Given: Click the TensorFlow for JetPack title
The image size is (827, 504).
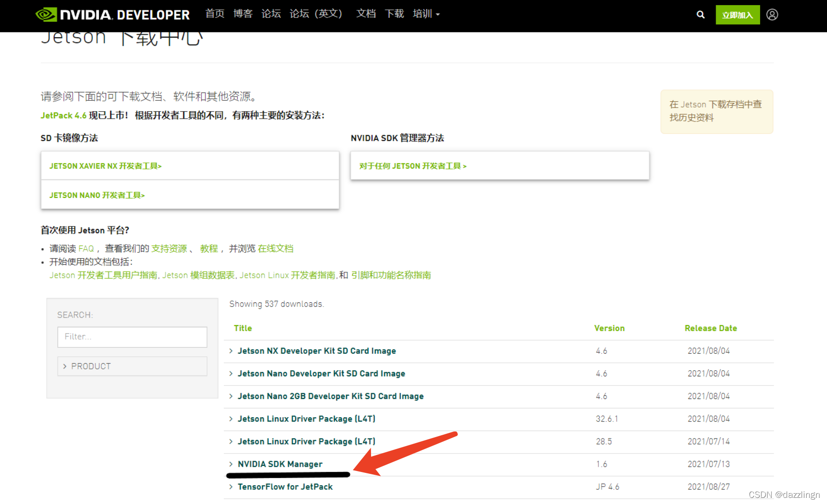Looking at the screenshot, I should pos(285,487).
